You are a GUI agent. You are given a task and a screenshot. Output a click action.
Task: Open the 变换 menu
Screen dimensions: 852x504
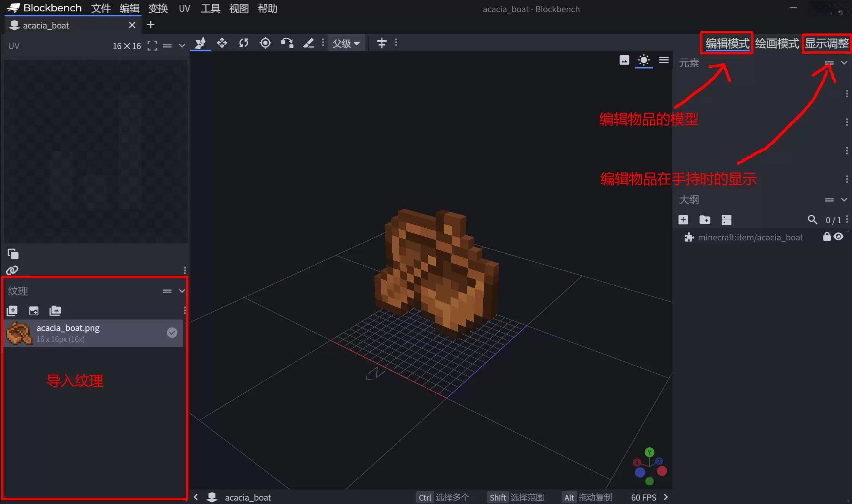pos(158,8)
